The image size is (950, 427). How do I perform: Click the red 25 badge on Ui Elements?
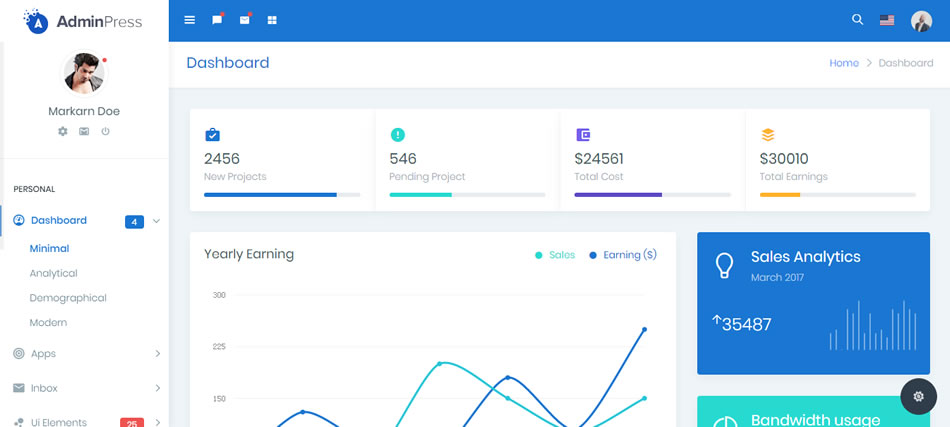[131, 423]
